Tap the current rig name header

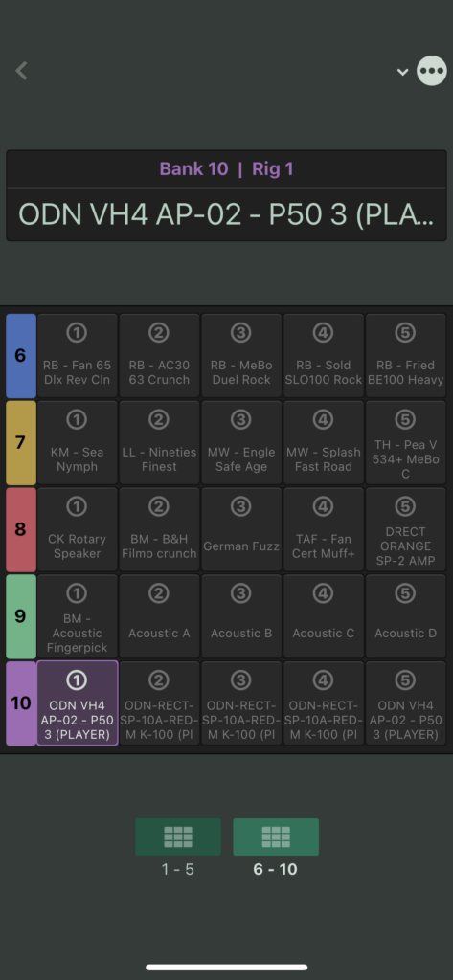[226, 214]
